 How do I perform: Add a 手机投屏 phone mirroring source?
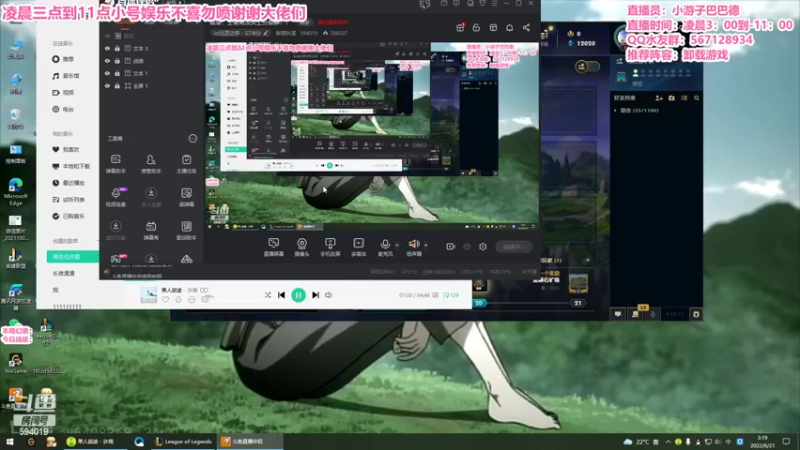pos(330,247)
